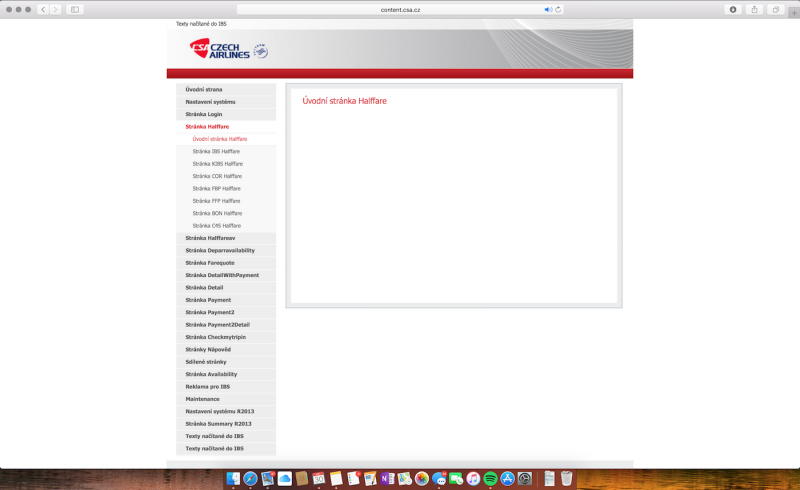Image resolution: width=800 pixels, height=490 pixels.
Task: Toggle Safari's sidebar button
Action: [75, 9]
